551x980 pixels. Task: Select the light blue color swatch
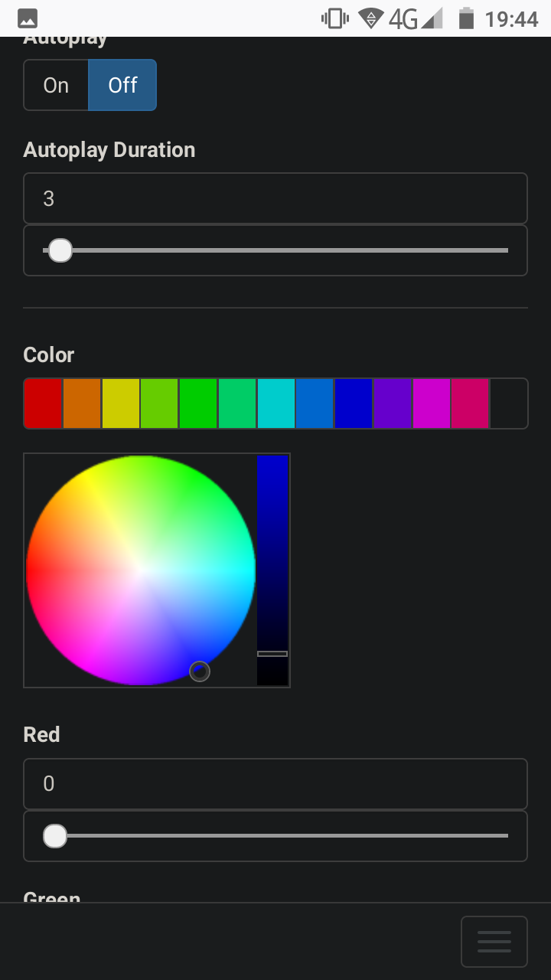click(315, 403)
